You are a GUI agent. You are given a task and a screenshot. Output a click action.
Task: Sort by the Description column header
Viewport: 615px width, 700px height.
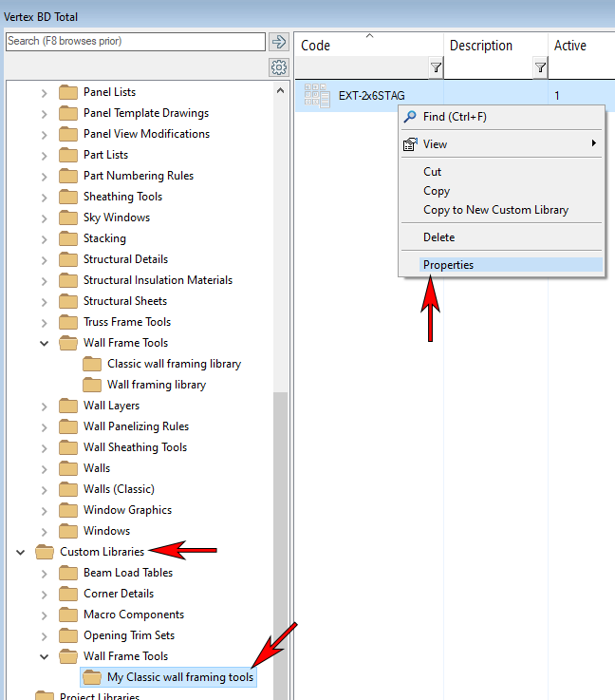[x=496, y=46]
